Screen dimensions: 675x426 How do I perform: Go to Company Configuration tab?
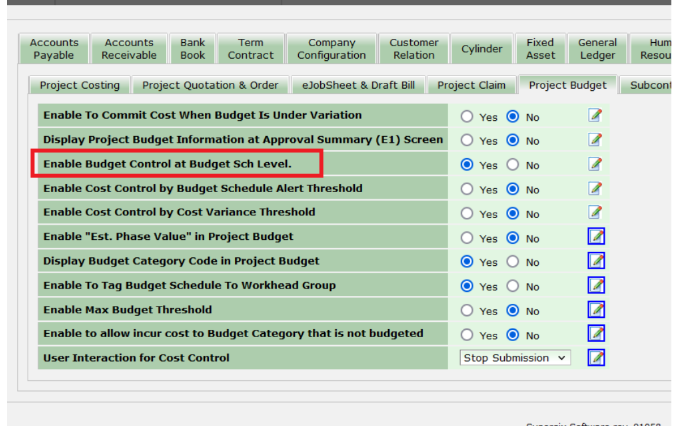(331, 49)
